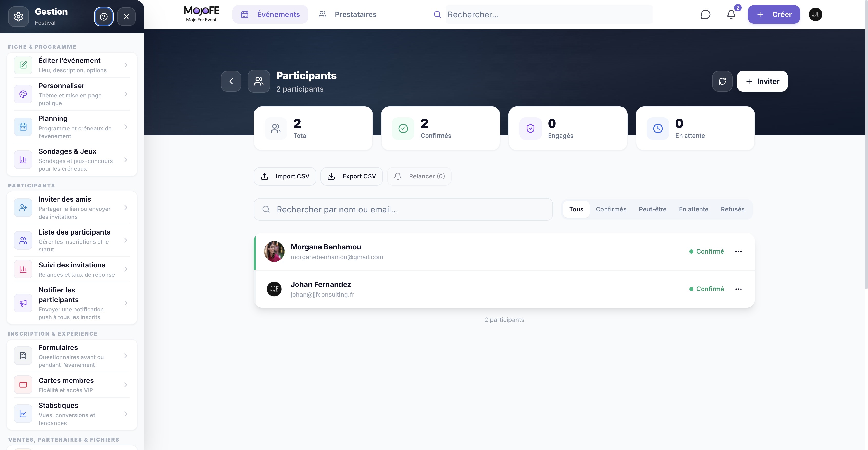Click the JJF user avatar in top bar
This screenshot has width=868, height=450.
tap(815, 14)
